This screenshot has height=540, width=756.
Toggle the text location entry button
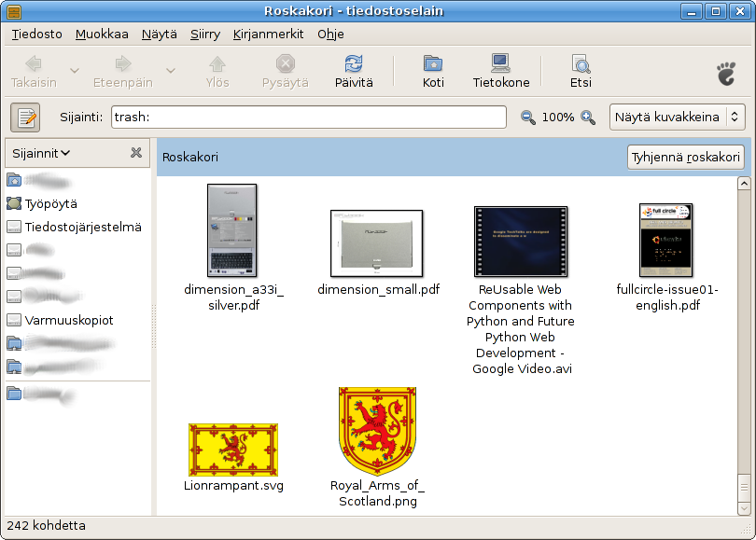(x=25, y=118)
